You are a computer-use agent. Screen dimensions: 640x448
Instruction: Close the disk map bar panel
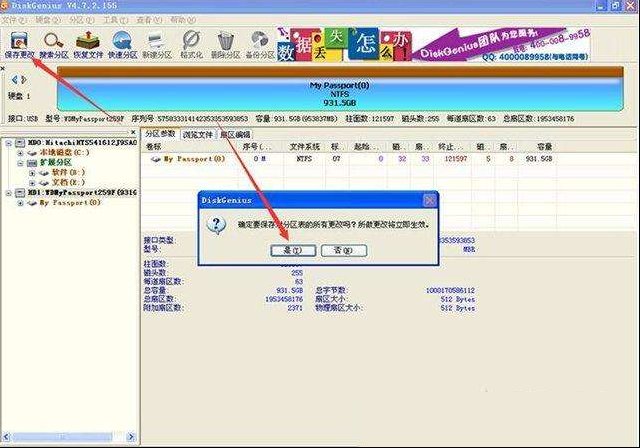2,68
